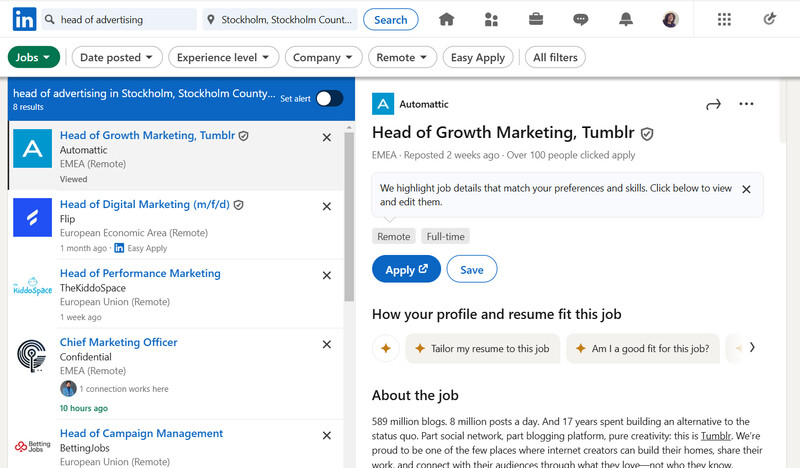The height and width of the screenshot is (468, 800).
Task: Expand the Experience level filter
Action: 223,57
